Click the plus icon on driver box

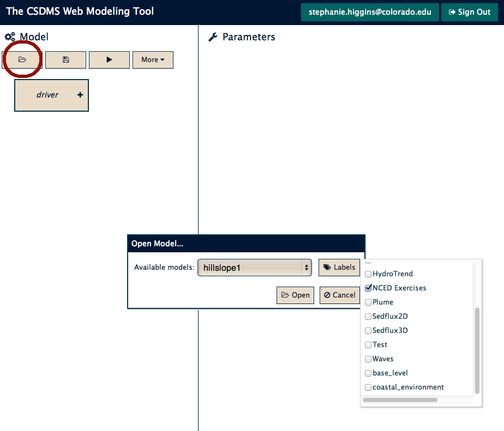click(80, 95)
